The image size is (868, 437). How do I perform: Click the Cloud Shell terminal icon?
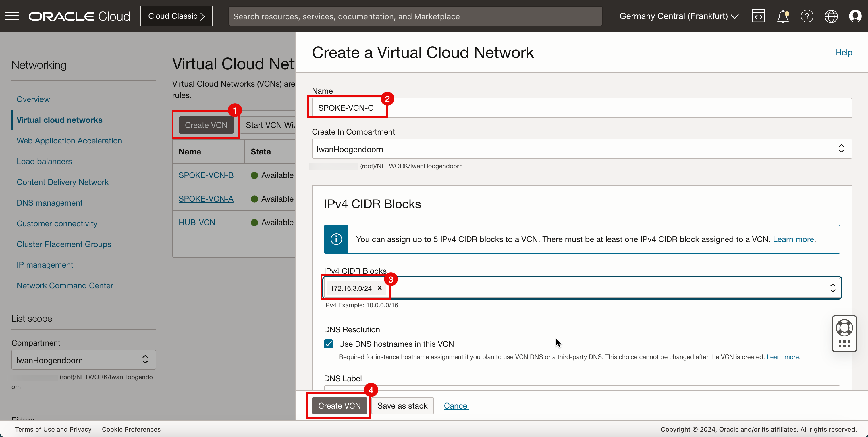(x=758, y=16)
